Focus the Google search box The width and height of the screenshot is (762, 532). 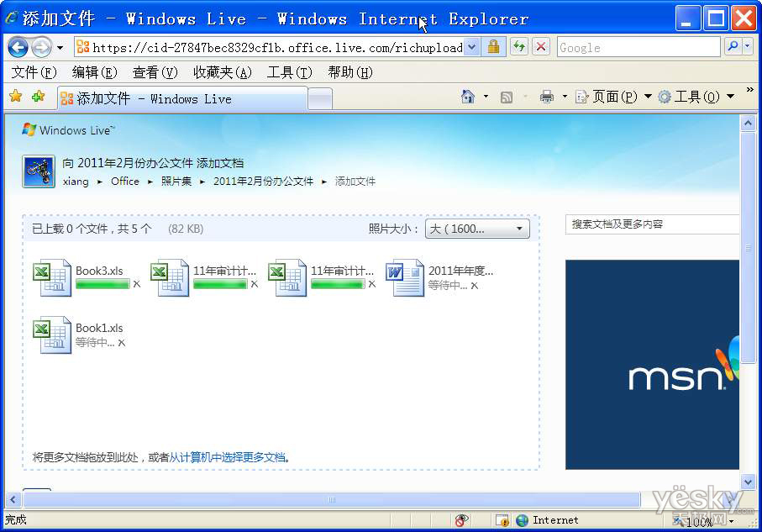coord(638,48)
